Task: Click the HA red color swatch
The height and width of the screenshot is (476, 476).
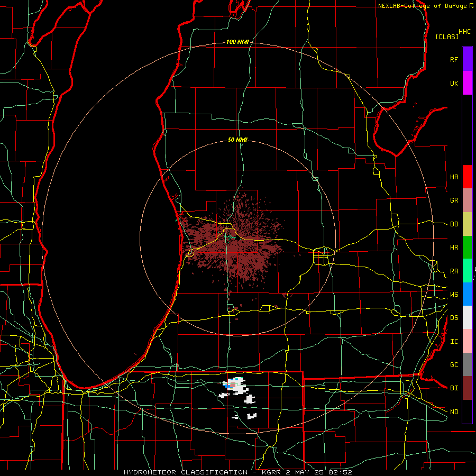Action: point(467,177)
